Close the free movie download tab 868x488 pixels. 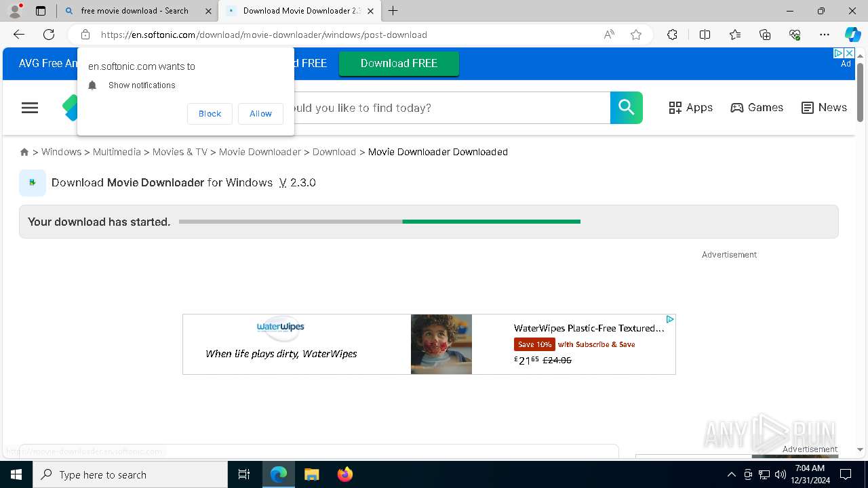[x=208, y=11]
